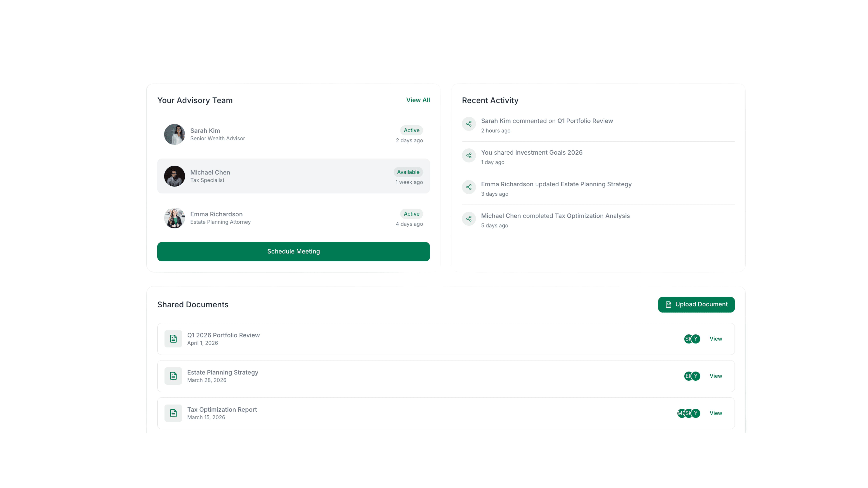
Task: Click document icon for Q1 2026 Portfolio Review
Action: 173,339
